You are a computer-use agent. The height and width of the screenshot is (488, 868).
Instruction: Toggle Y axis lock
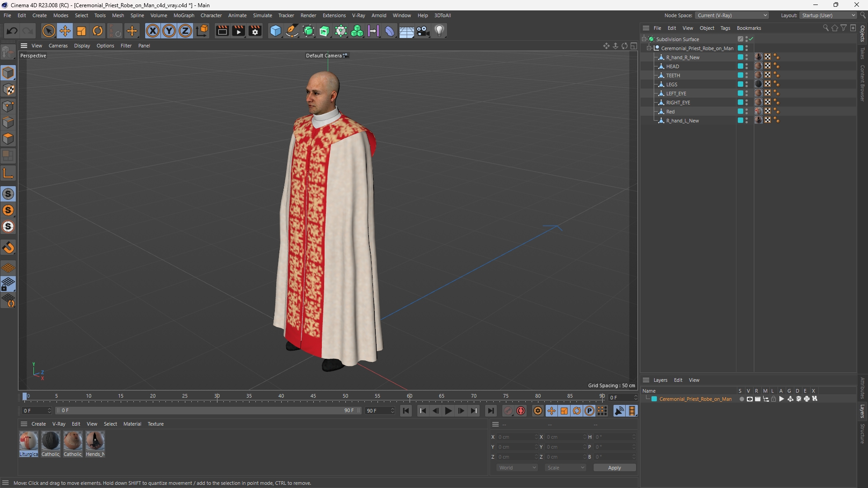pos(169,31)
